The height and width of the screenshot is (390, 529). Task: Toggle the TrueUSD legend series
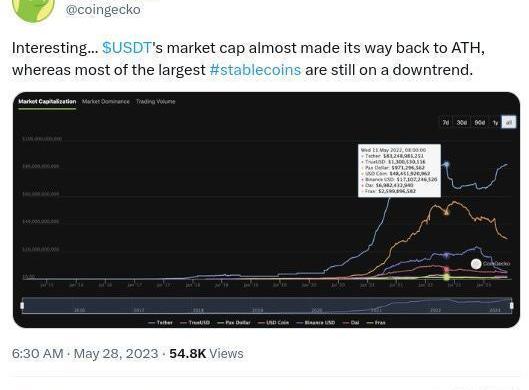(195, 323)
